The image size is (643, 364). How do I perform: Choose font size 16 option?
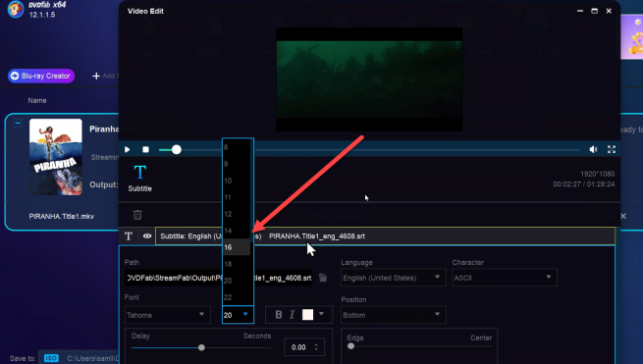pyautogui.click(x=237, y=247)
